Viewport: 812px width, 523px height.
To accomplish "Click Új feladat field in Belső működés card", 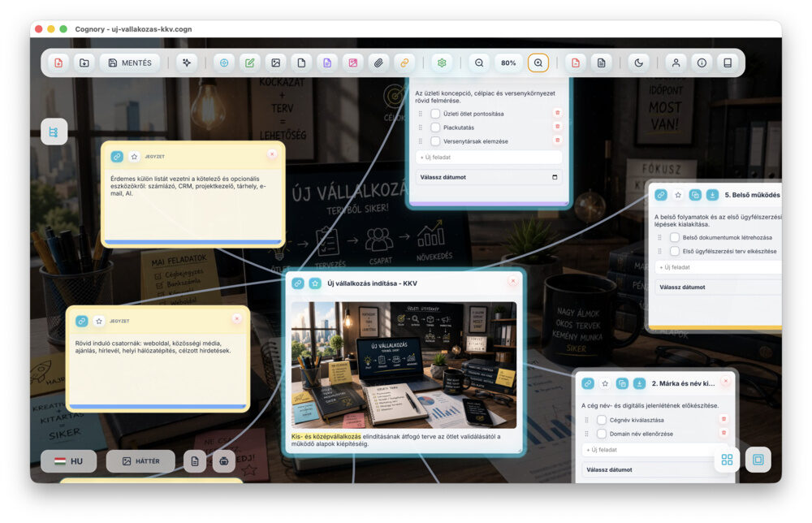I will [x=719, y=267].
